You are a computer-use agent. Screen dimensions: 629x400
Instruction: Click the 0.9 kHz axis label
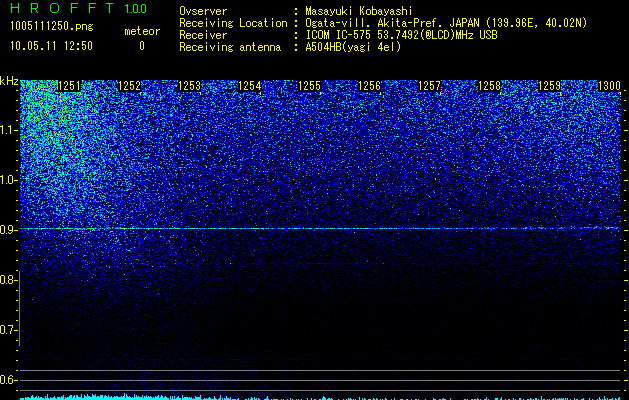click(8, 230)
